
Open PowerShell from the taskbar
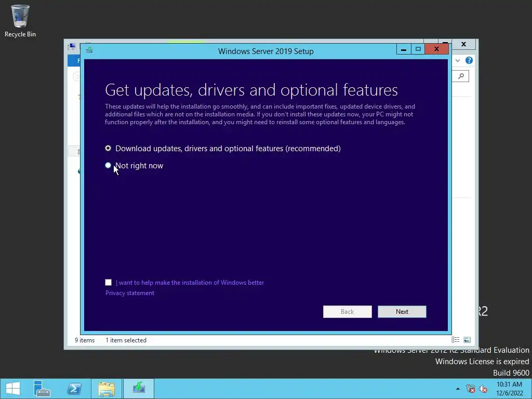(74, 389)
